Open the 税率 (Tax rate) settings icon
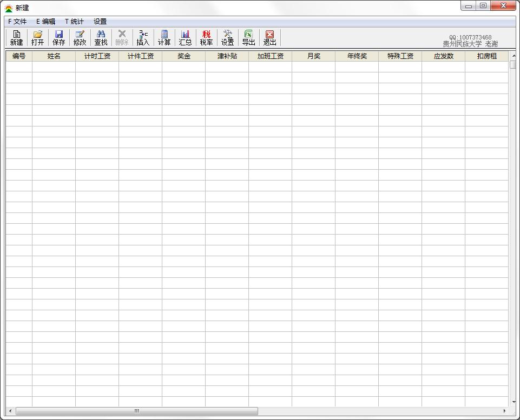The height and width of the screenshot is (420, 520). point(206,38)
